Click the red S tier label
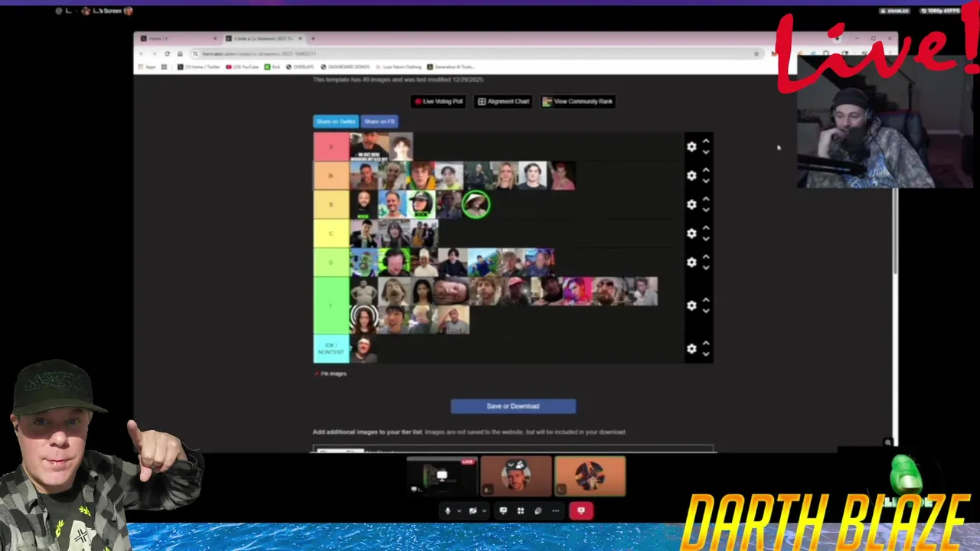 pos(332,147)
